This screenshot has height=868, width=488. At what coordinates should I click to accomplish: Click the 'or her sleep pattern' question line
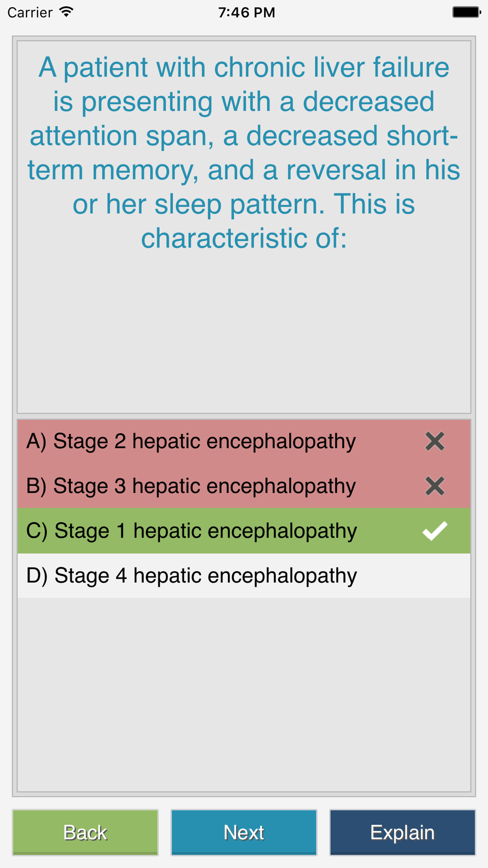244,204
